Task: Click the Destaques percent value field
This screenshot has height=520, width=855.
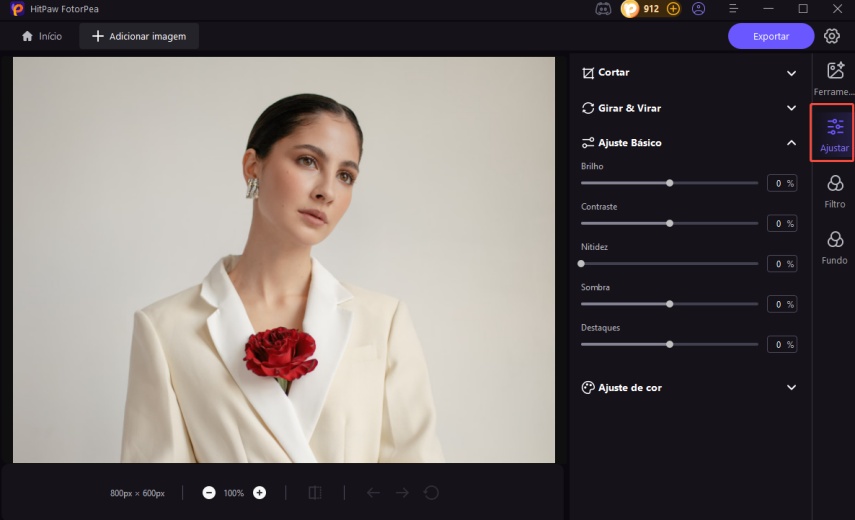Action: pyautogui.click(x=782, y=344)
